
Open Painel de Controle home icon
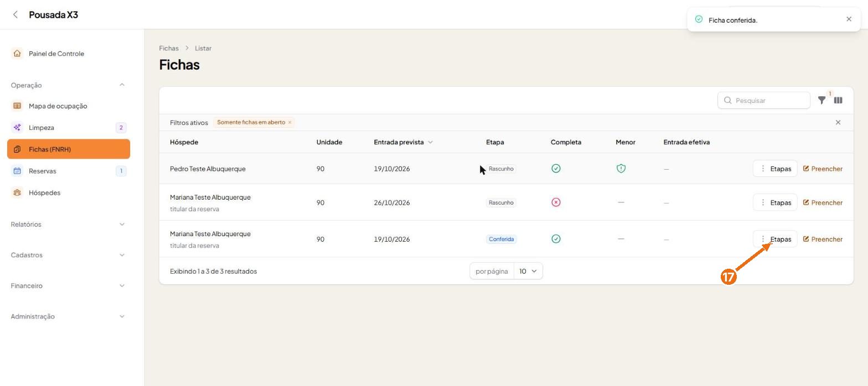pos(17,54)
